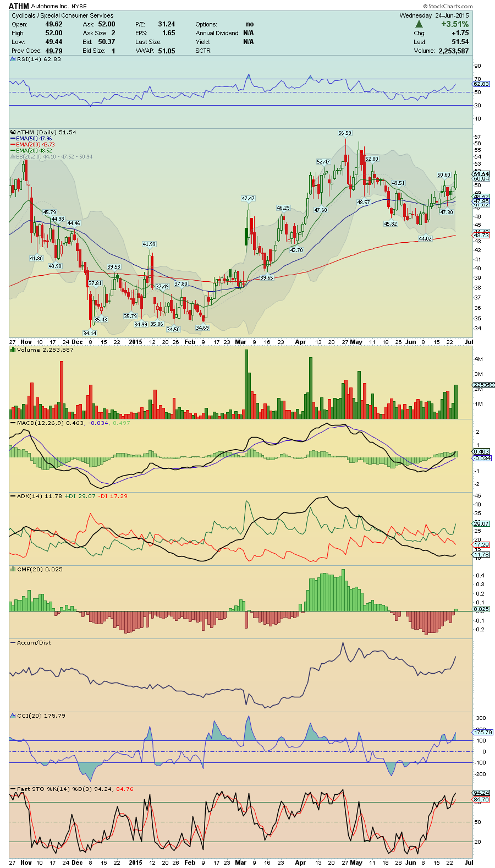The width and height of the screenshot is (495, 868).
Task: Click the 43.73 EMA axis tag
Action: click(481, 236)
